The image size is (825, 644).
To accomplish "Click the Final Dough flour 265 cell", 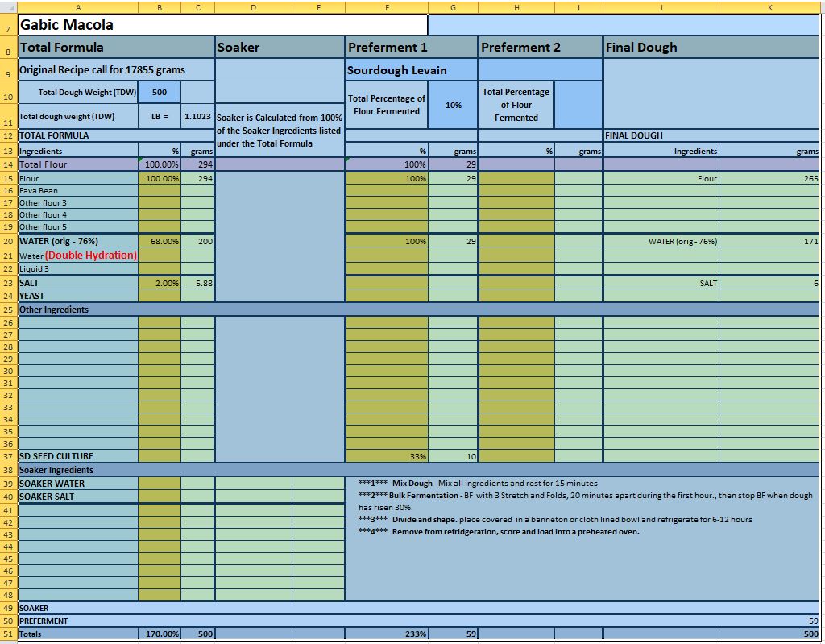I will click(x=769, y=178).
